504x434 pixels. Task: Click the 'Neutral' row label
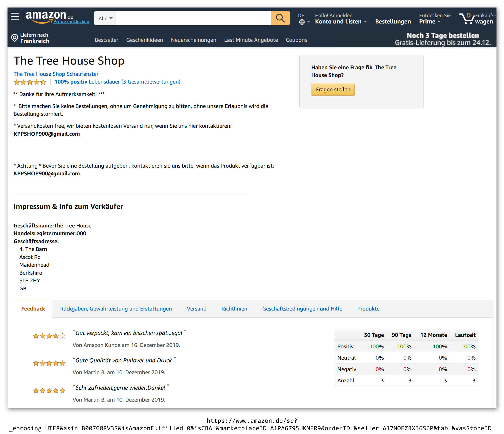click(x=346, y=358)
